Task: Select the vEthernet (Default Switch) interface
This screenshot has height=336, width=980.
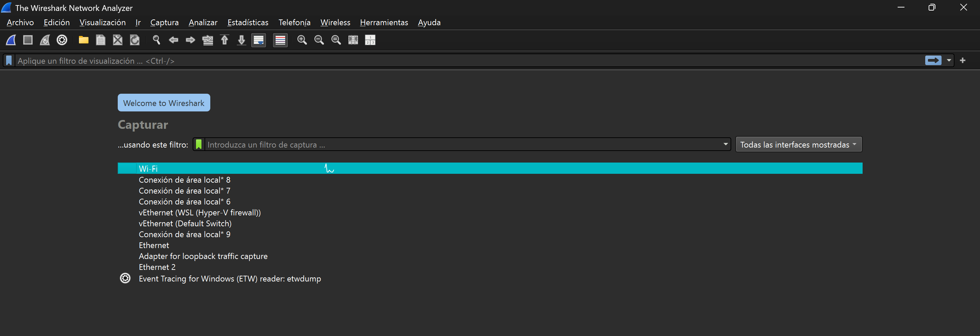Action: [185, 224]
